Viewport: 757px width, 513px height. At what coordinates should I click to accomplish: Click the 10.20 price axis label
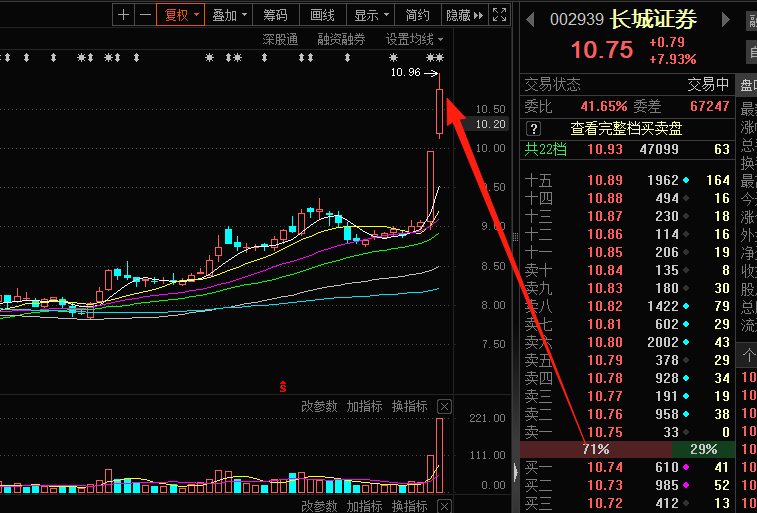(x=490, y=124)
